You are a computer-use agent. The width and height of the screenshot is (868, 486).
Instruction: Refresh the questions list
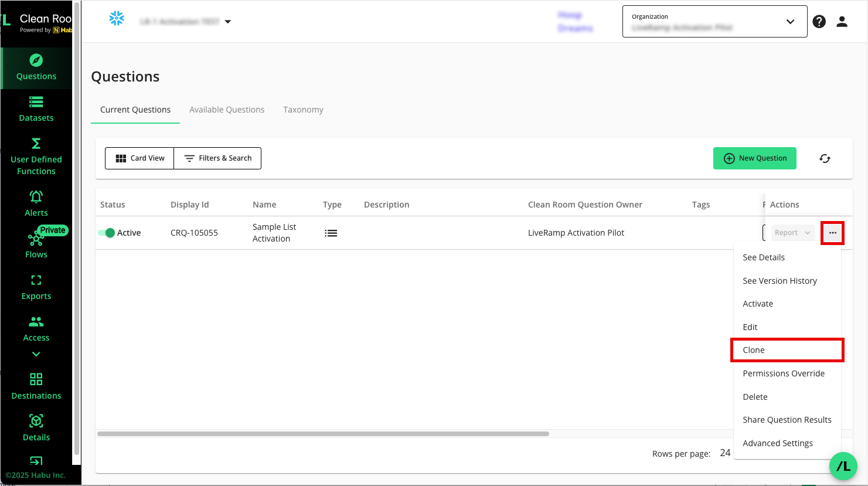(825, 158)
